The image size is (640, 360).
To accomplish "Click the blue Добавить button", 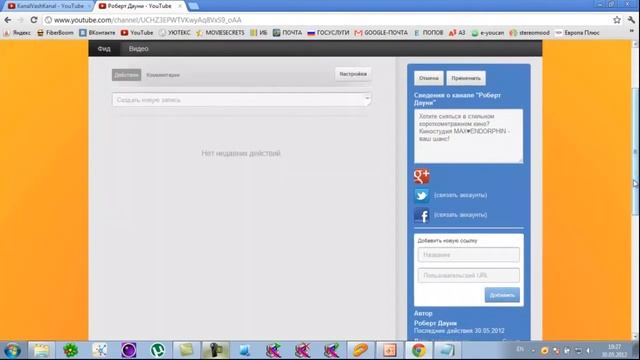I will pos(502,295).
